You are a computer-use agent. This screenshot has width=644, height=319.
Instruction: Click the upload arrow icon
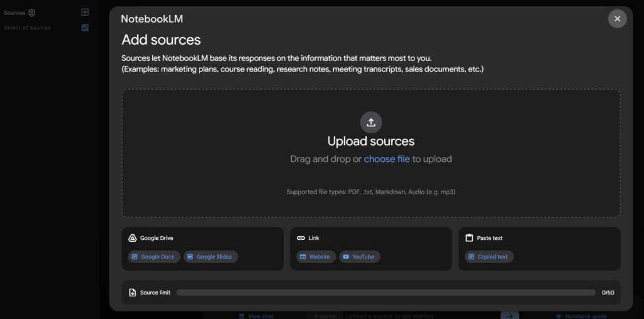tap(371, 122)
